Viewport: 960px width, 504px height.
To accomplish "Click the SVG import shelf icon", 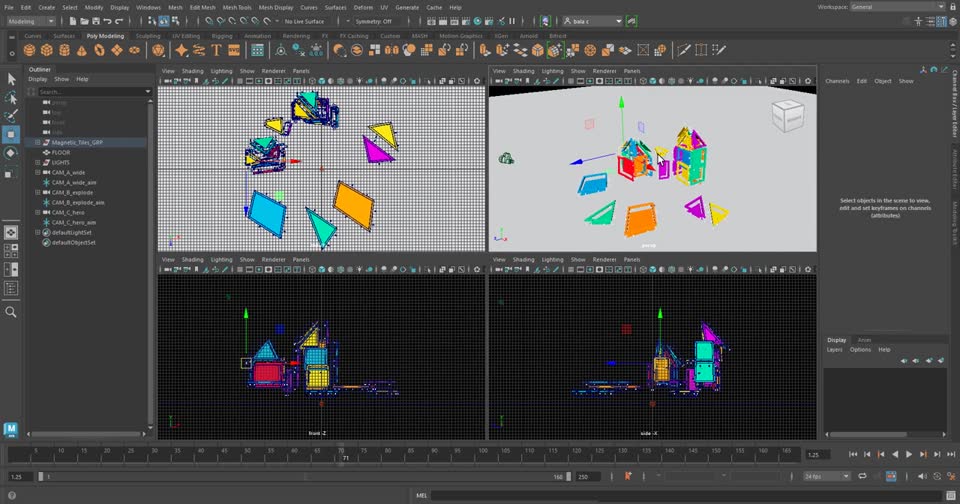I will [x=234, y=50].
